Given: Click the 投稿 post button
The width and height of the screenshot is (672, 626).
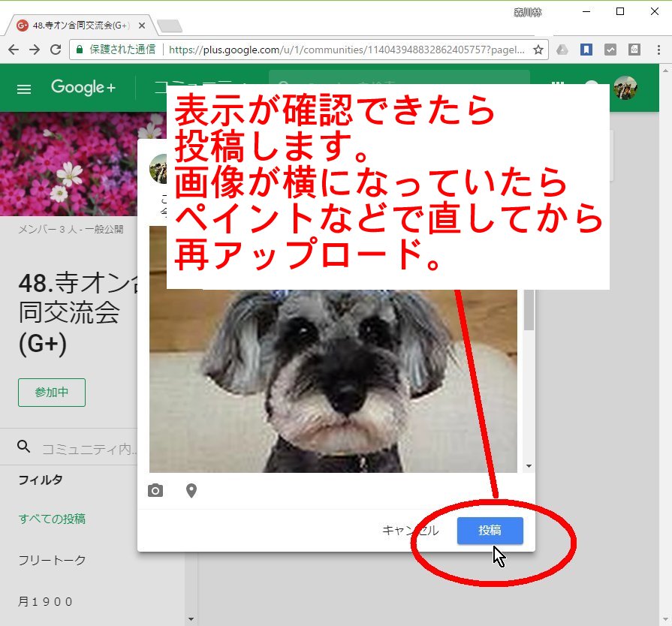Looking at the screenshot, I should coord(490,530).
